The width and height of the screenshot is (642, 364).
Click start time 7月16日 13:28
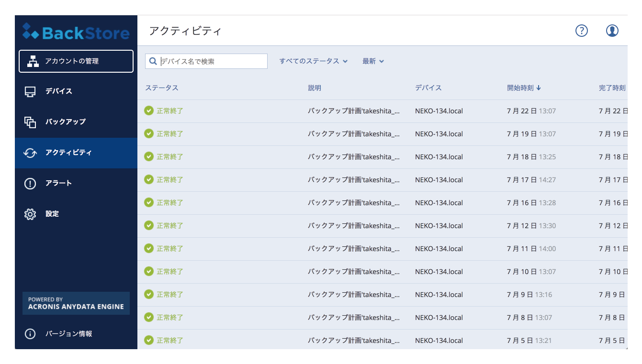point(531,203)
